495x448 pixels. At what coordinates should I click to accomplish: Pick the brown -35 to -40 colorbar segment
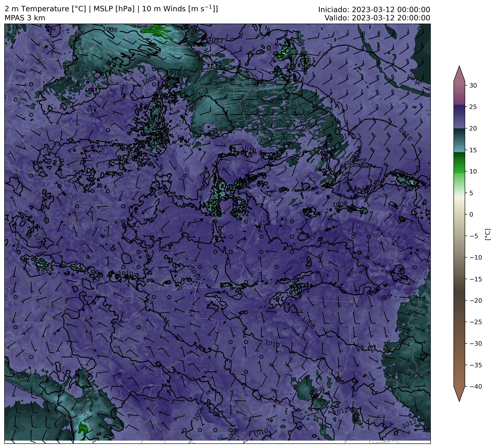(459, 376)
